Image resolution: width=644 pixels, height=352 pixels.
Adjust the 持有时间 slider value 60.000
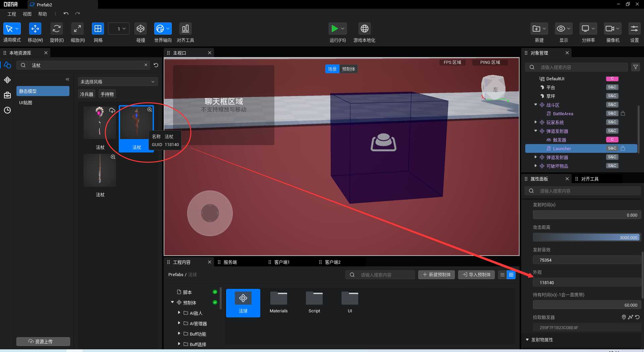[x=586, y=305]
